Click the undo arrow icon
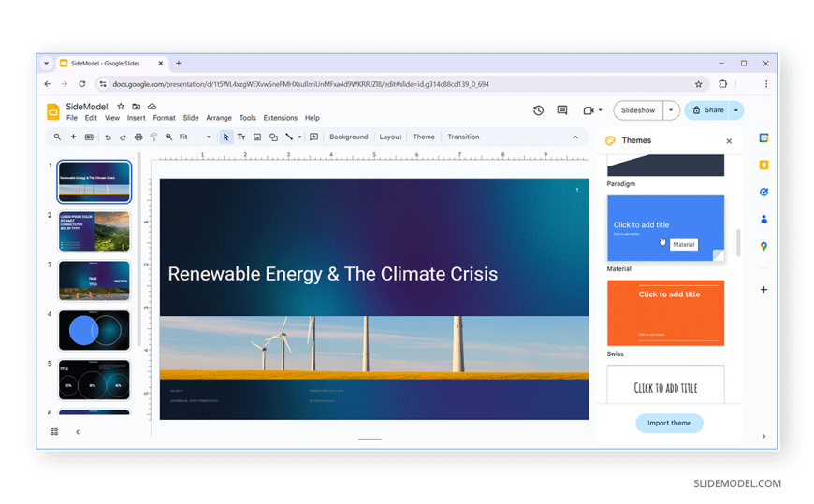 (108, 137)
